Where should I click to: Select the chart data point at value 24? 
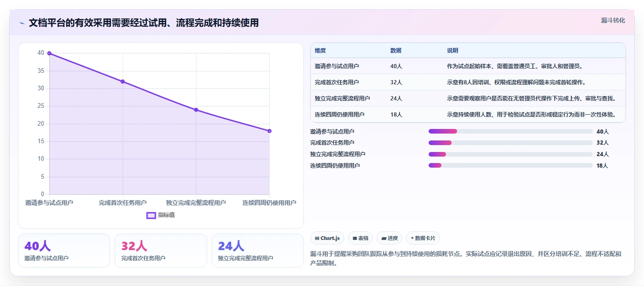click(x=196, y=110)
